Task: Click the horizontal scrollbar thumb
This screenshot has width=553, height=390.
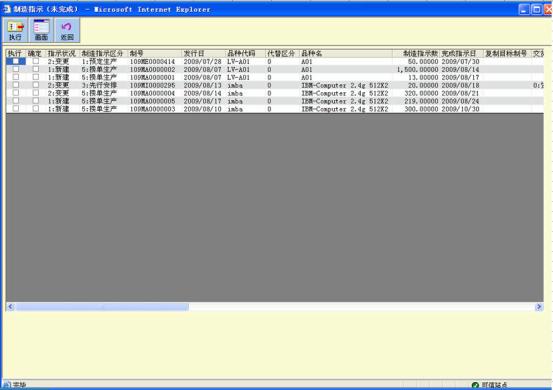Action: tap(102, 307)
